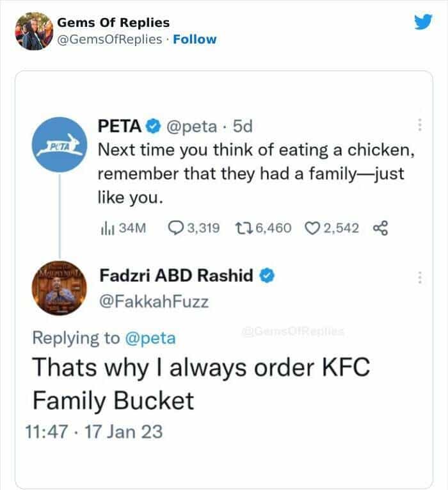The image size is (448, 490).
Task: Like PETA tweet with heart icon
Action: (314, 228)
